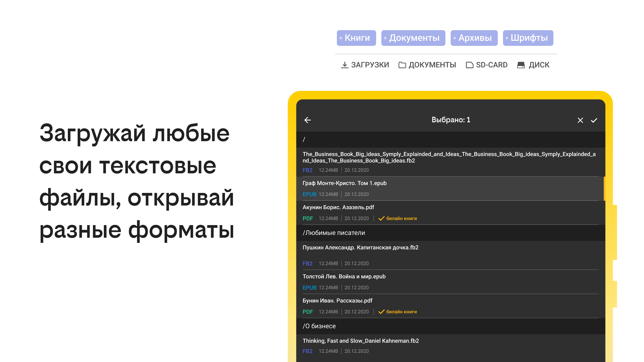
Task: Open the ЗАГРУЗКИ tab
Action: pyautogui.click(x=365, y=65)
